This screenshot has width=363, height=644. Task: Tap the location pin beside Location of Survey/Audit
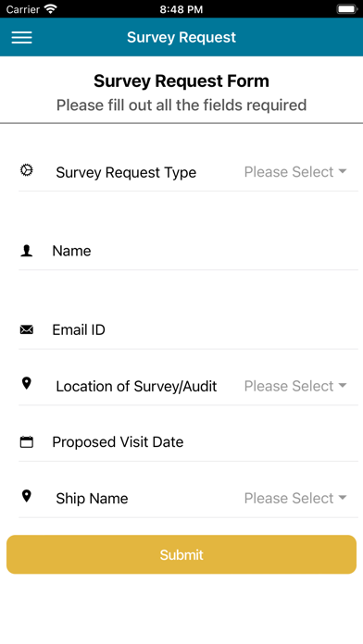[27, 384]
